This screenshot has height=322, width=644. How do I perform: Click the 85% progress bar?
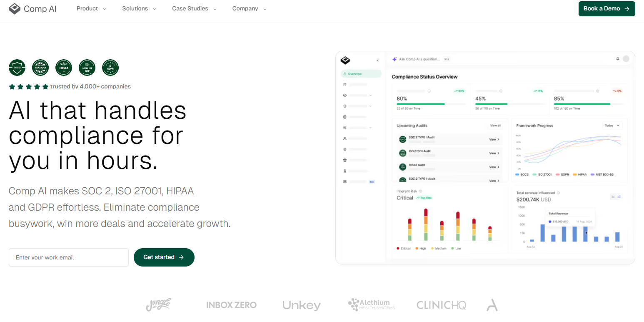tap(589, 104)
